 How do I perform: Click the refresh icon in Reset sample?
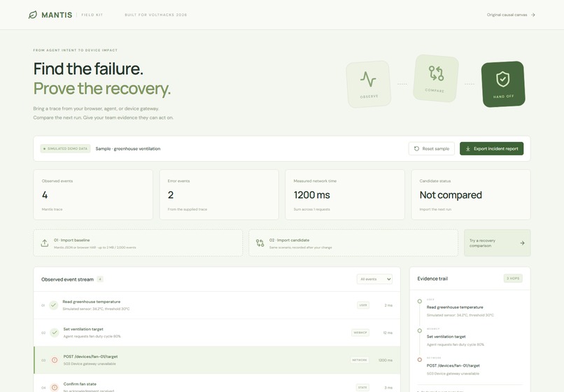[x=416, y=148]
